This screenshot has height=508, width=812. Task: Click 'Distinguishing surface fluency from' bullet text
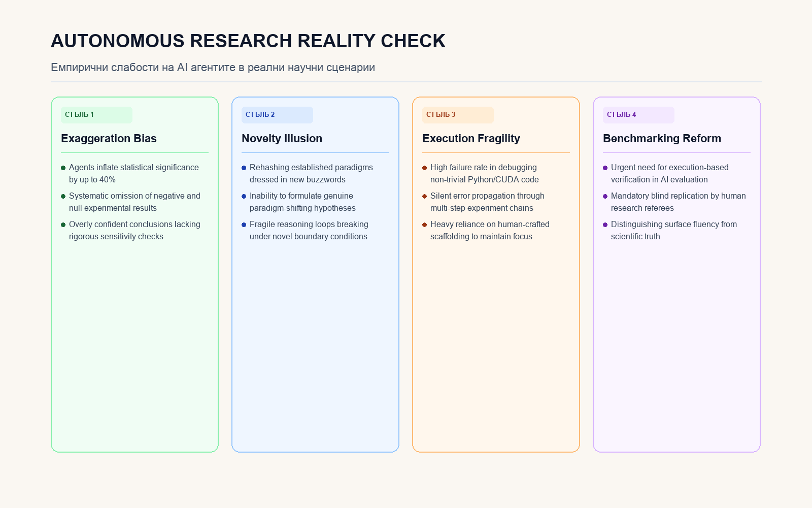click(674, 225)
